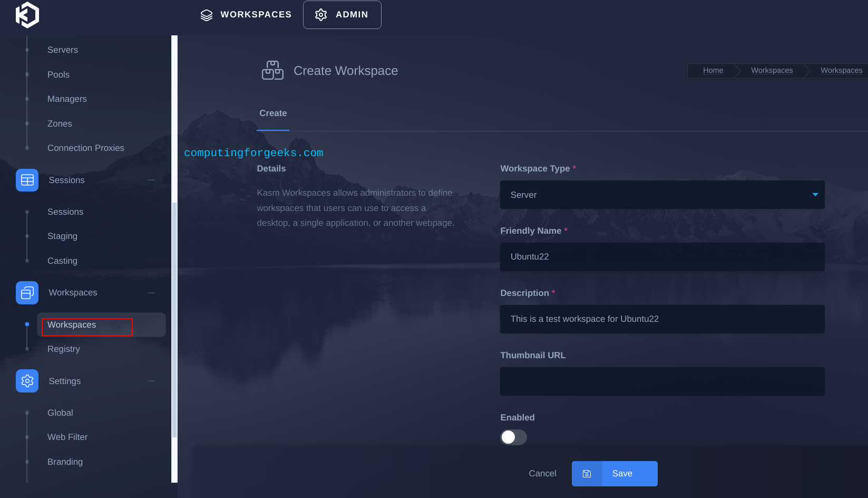Switch to the Create tab
This screenshot has width=868, height=498.
273,113
